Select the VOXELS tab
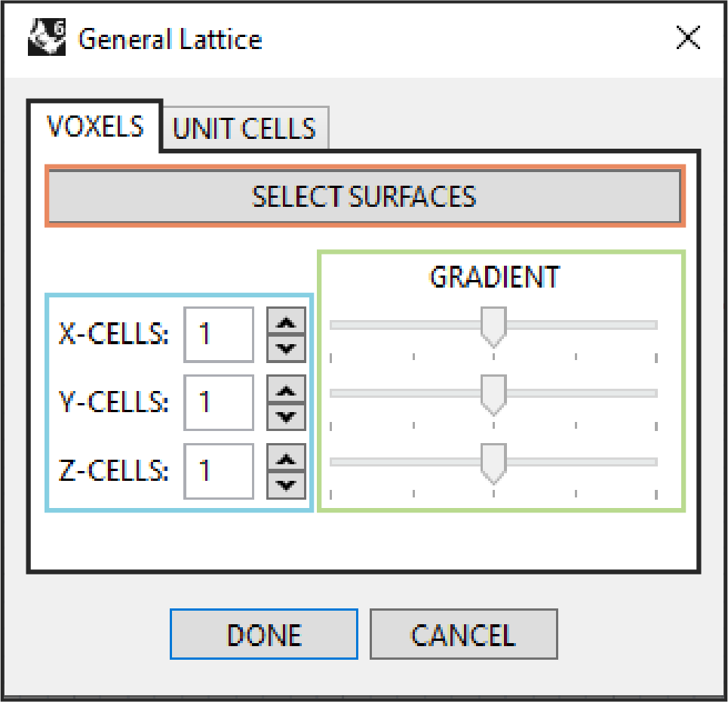 click(x=95, y=126)
